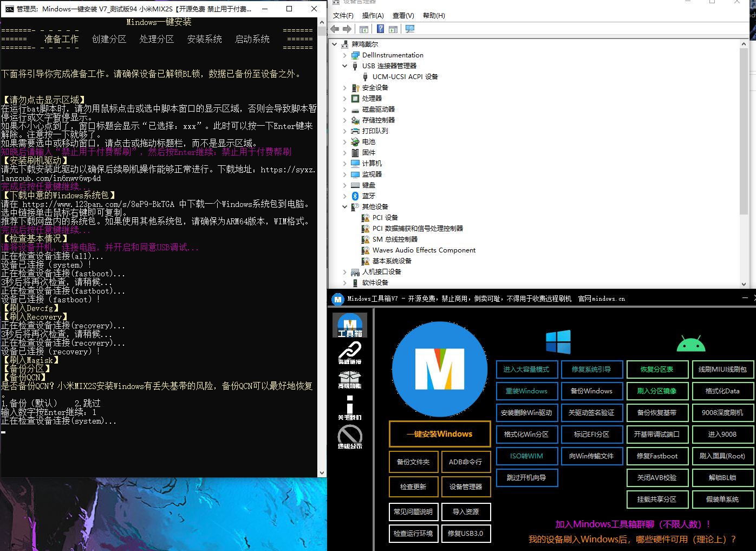Expand the 固件 node

tap(345, 152)
